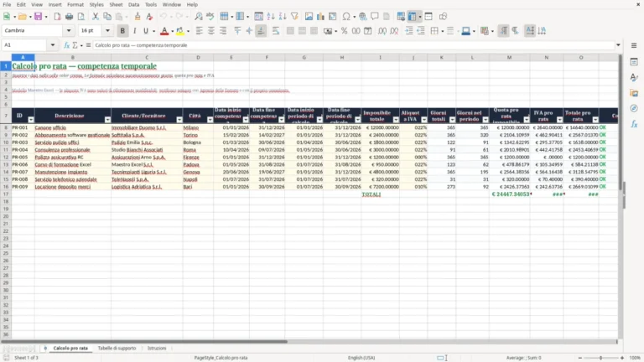The width and height of the screenshot is (644, 362).
Task: Open the ID column filter dropdown
Action: click(x=31, y=120)
